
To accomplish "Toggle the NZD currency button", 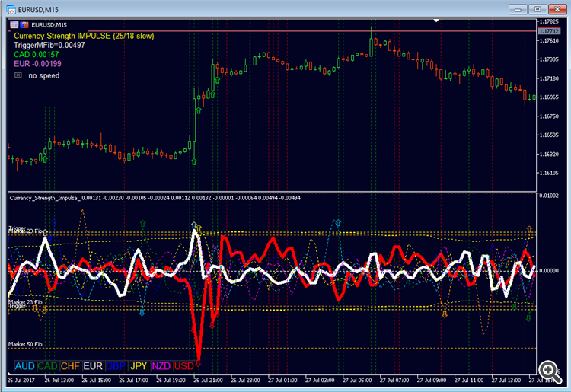I will pos(161,366).
